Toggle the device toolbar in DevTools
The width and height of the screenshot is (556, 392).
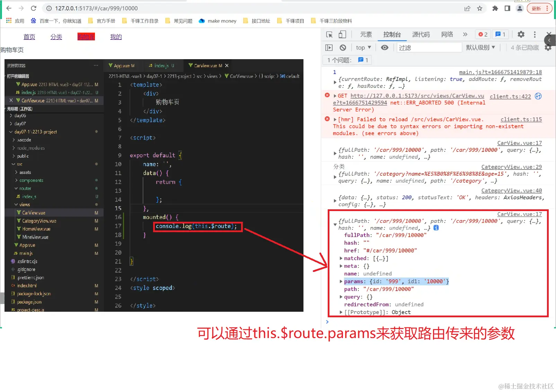coord(342,34)
